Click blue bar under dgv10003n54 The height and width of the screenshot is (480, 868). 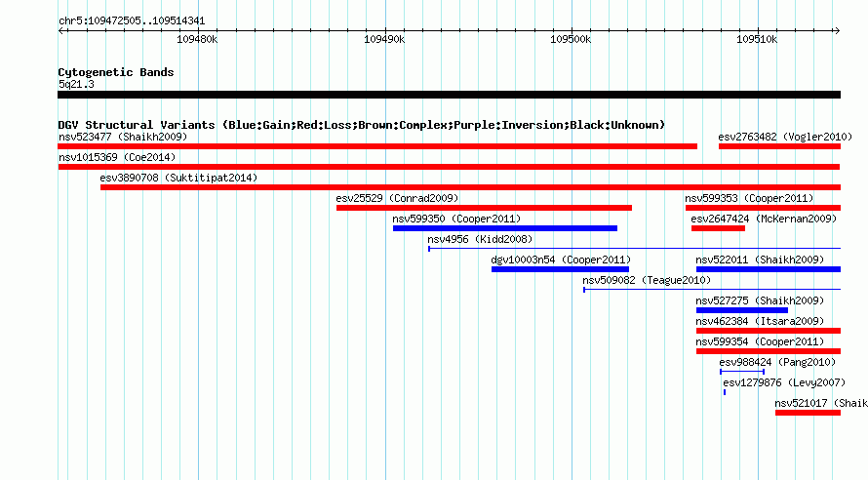coord(560,269)
